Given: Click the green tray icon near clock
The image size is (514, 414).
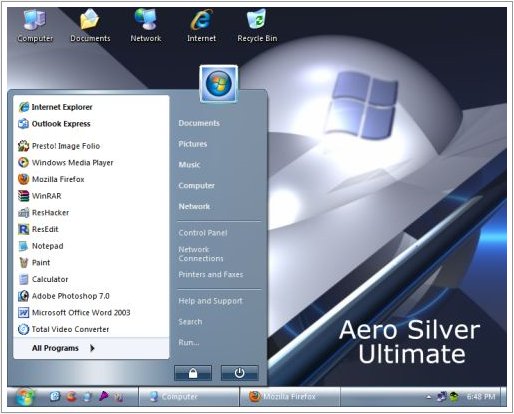Looking at the screenshot, I should point(454,396).
